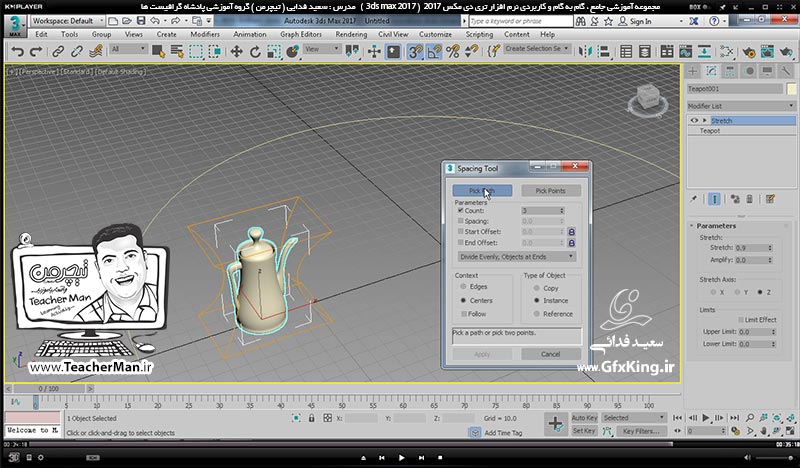The width and height of the screenshot is (800, 468).
Task: Open the reference coordinate 'View' dropdown
Action: point(321,49)
